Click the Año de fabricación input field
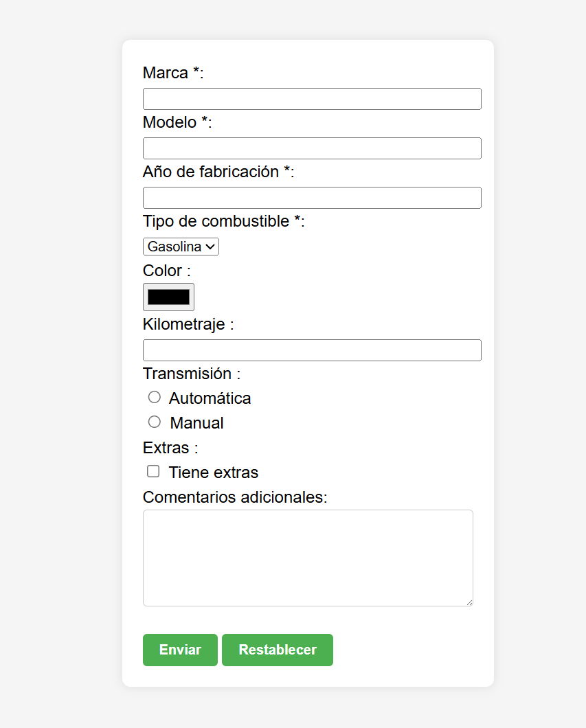The width and height of the screenshot is (586, 728). tap(312, 198)
